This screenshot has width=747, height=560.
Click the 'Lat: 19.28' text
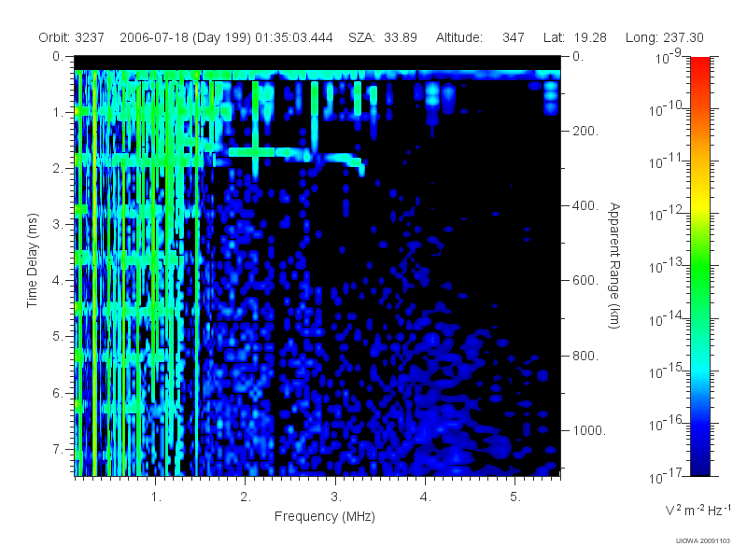(x=575, y=37)
